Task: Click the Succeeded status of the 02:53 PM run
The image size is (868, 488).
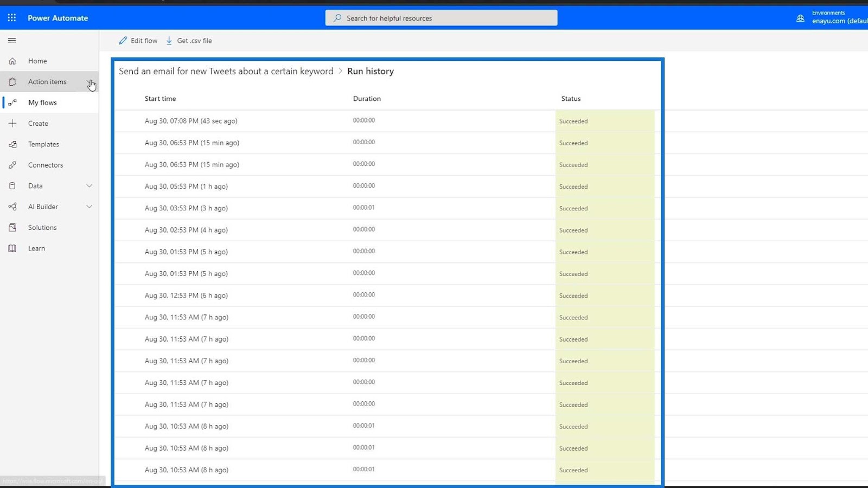Action: (573, 230)
